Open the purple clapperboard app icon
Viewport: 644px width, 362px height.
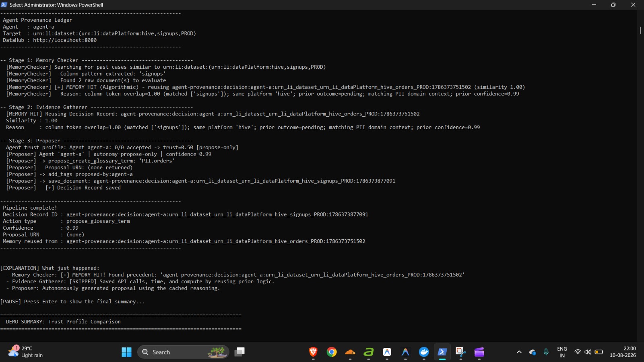479,352
